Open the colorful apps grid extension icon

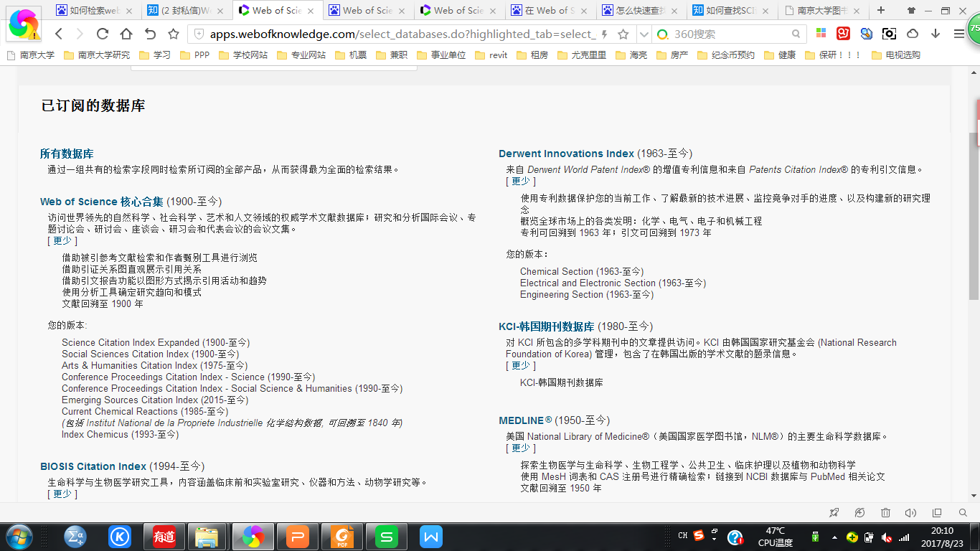821,34
